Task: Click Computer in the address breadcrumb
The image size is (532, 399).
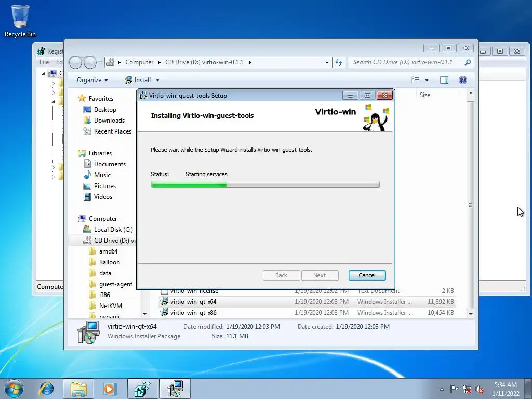Action: tap(139, 62)
